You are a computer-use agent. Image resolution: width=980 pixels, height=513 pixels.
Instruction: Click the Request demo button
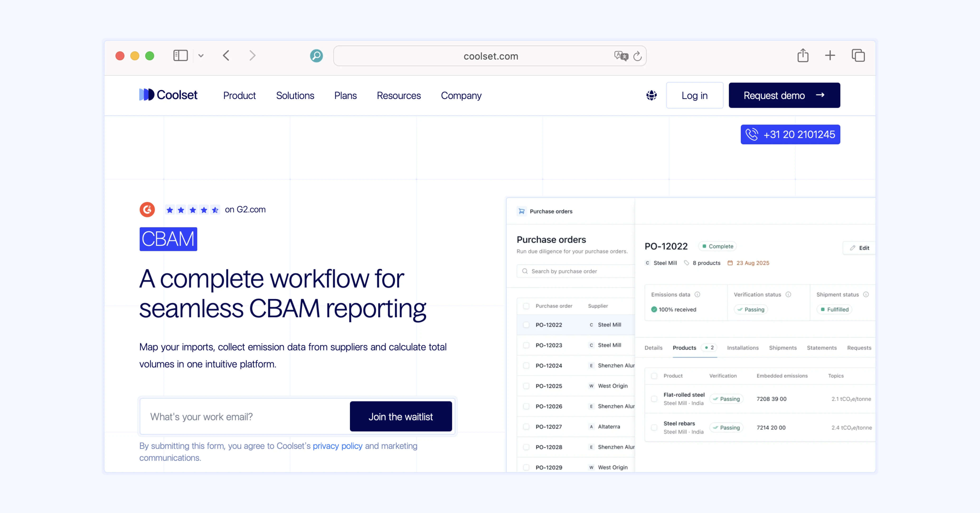(x=784, y=95)
